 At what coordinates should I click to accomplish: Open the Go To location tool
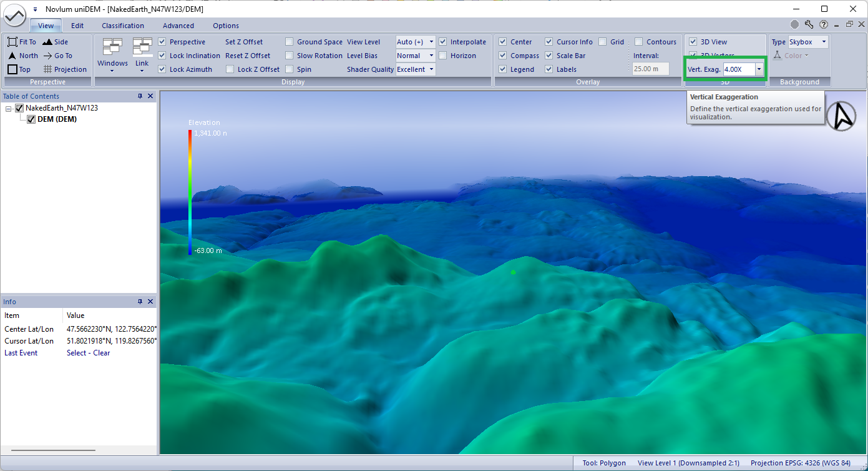[x=58, y=56]
